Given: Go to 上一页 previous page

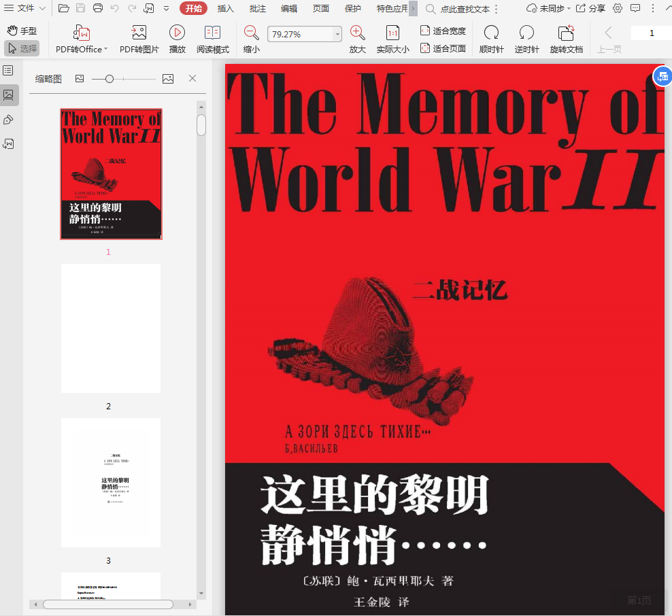Looking at the screenshot, I should (x=609, y=39).
